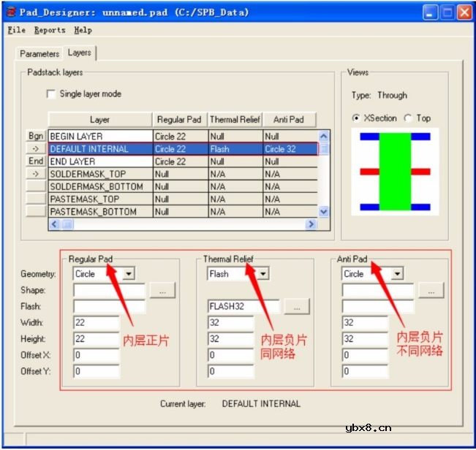The width and height of the screenshot is (476, 450).
Task: Click the Bgn layer button
Action: pos(36,137)
